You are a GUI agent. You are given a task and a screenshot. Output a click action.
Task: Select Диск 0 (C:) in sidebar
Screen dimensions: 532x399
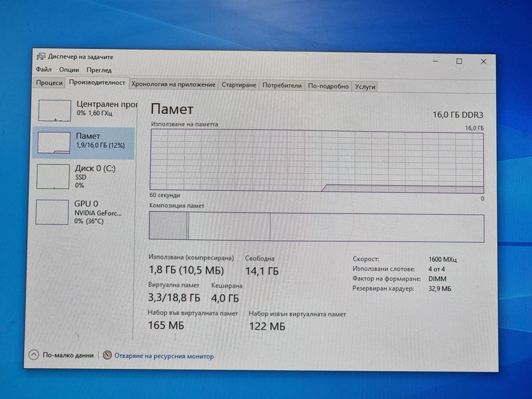click(x=84, y=177)
